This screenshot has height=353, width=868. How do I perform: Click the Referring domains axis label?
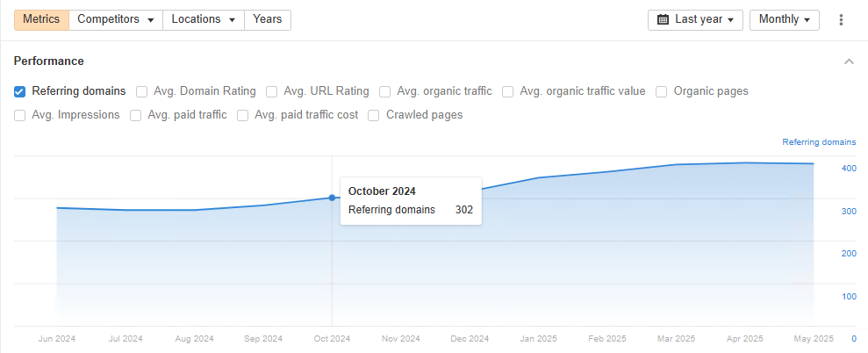pos(819,142)
